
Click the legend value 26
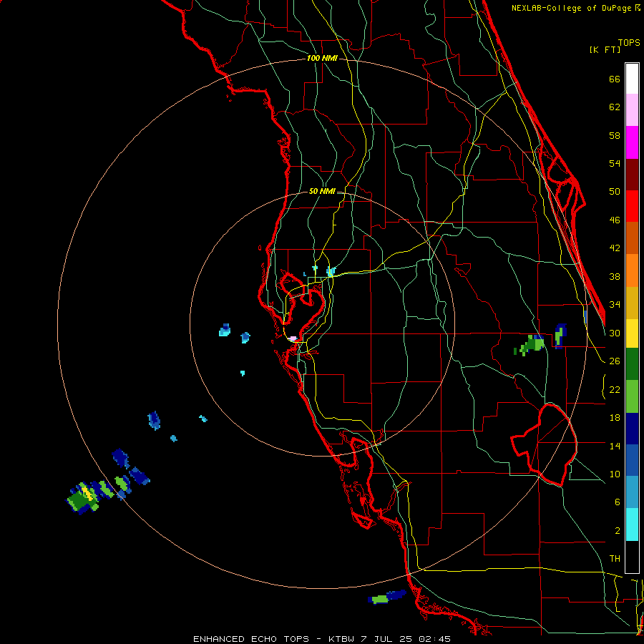click(615, 361)
